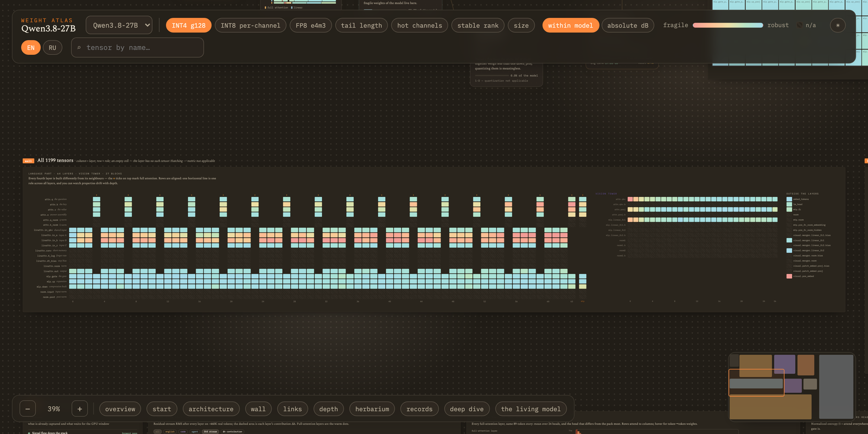Select the INT4 g128 metric

[189, 25]
